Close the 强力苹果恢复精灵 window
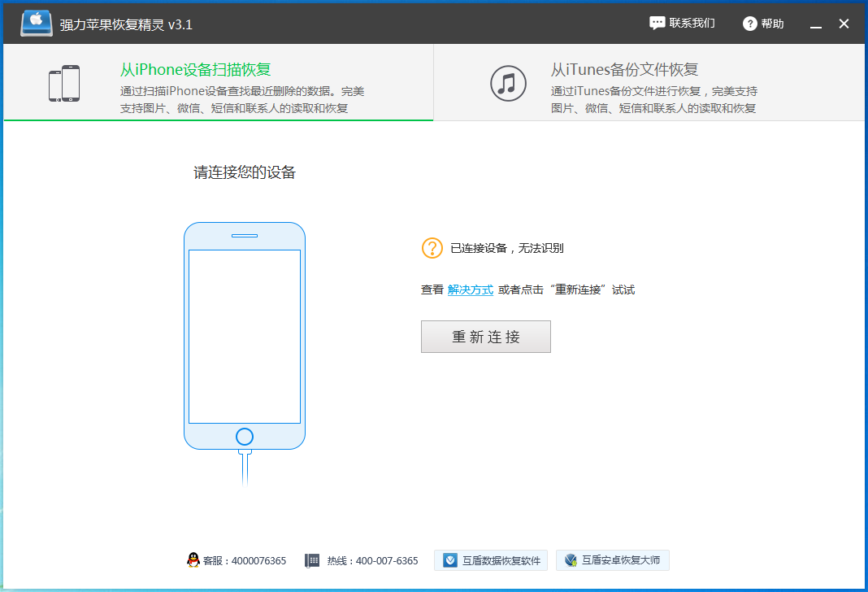 [844, 24]
